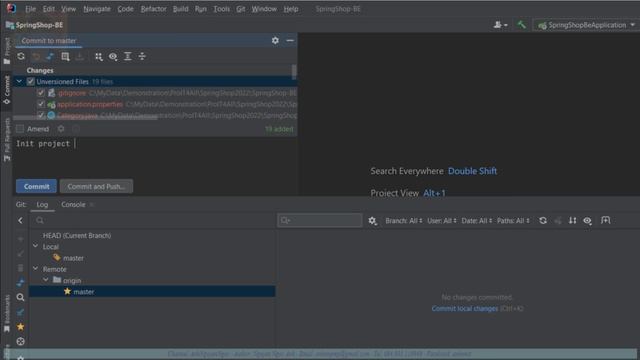Open Bookmarks tool window on left stripe
This screenshot has width=640, height=360.
point(7,313)
